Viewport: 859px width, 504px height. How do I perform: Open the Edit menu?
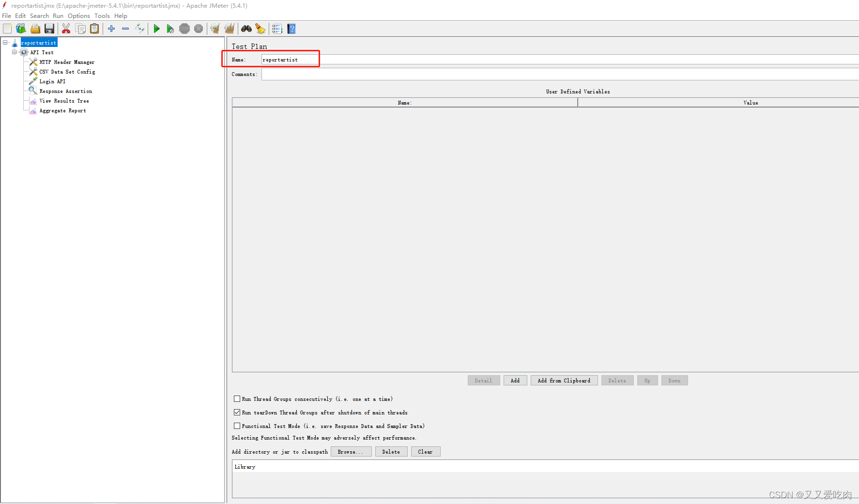point(20,15)
